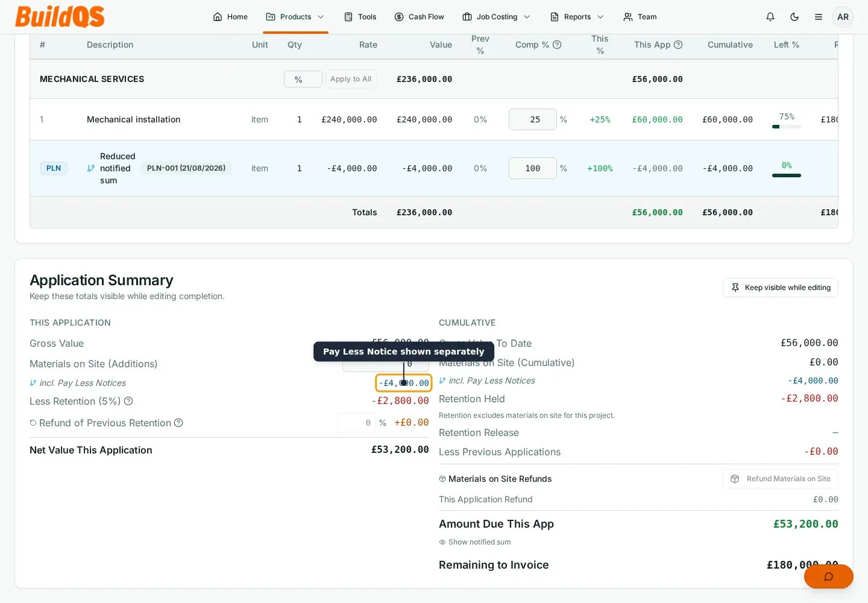The image size is (868, 603).
Task: Click the Mechanical installation +25% value
Action: pyautogui.click(x=600, y=119)
